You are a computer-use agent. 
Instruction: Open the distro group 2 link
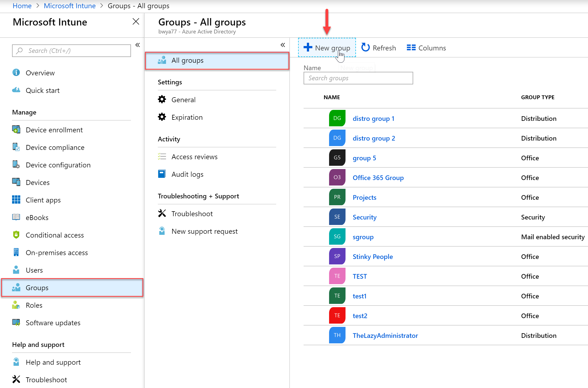pyautogui.click(x=374, y=138)
